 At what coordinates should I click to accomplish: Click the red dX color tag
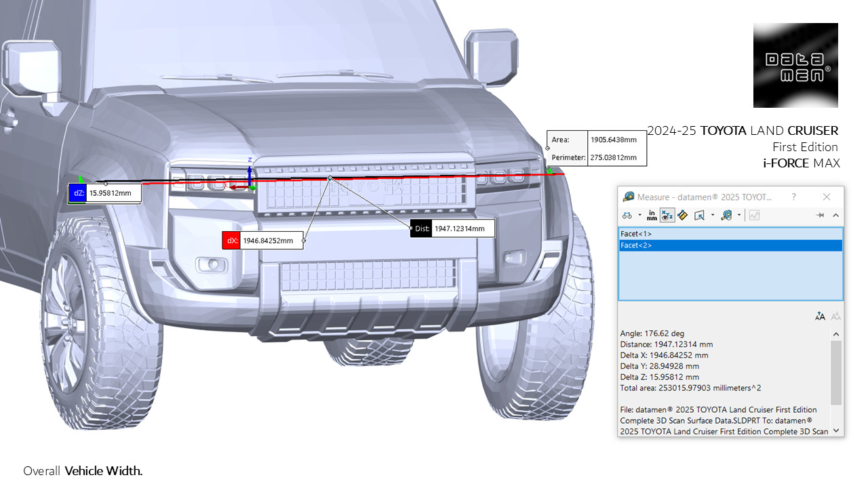point(231,240)
